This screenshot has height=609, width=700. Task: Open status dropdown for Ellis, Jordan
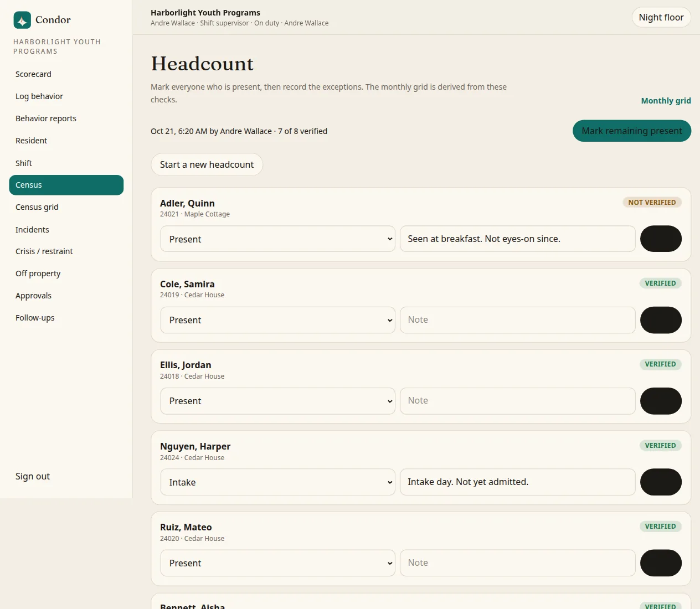coord(277,401)
